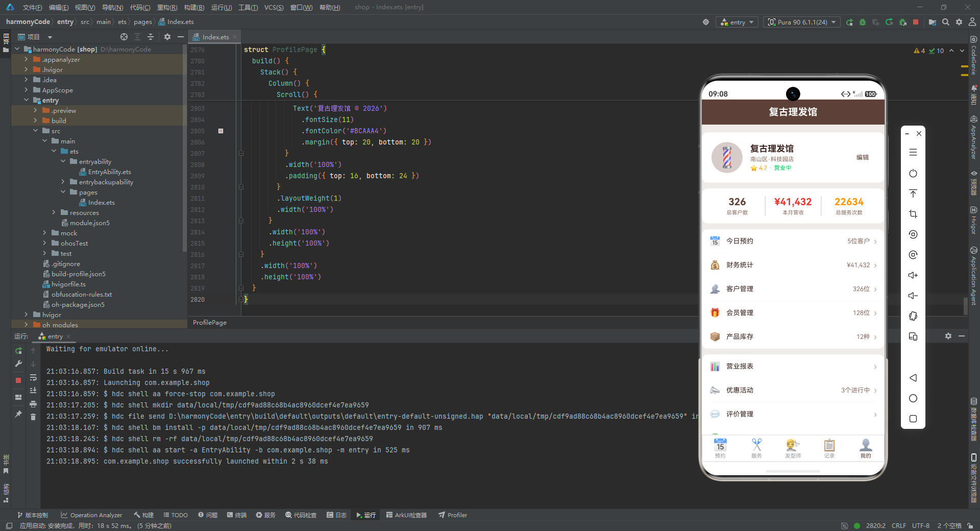Select opened file with the project panel locate icon

(x=124, y=37)
